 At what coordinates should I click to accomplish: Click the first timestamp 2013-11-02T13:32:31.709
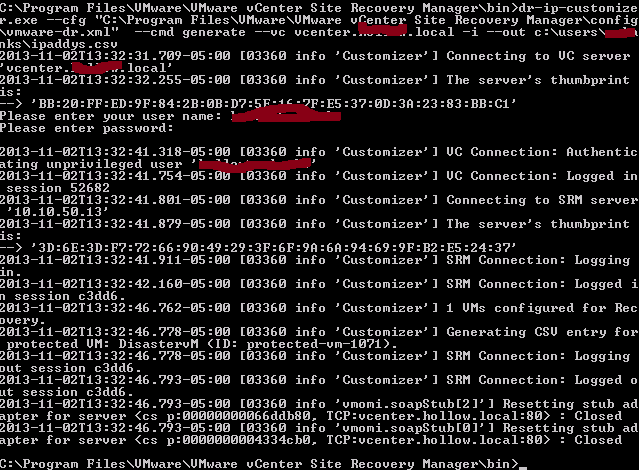point(91,56)
